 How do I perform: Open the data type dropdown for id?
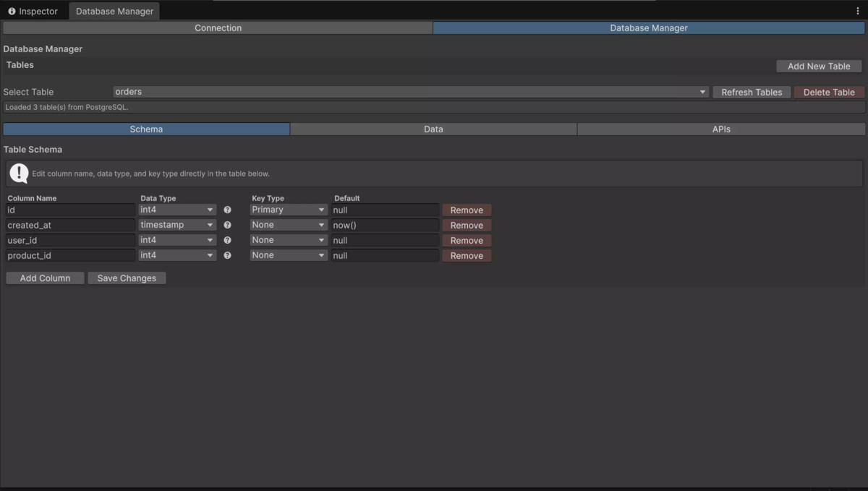pyautogui.click(x=177, y=210)
